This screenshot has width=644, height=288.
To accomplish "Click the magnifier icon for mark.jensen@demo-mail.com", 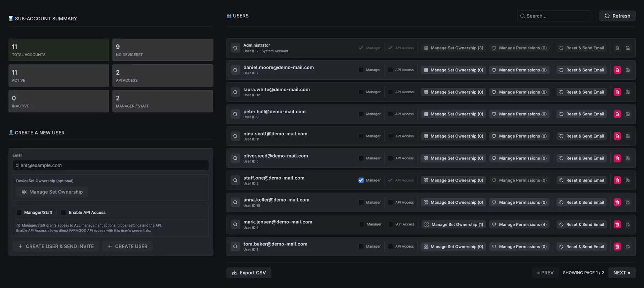I will point(235,224).
